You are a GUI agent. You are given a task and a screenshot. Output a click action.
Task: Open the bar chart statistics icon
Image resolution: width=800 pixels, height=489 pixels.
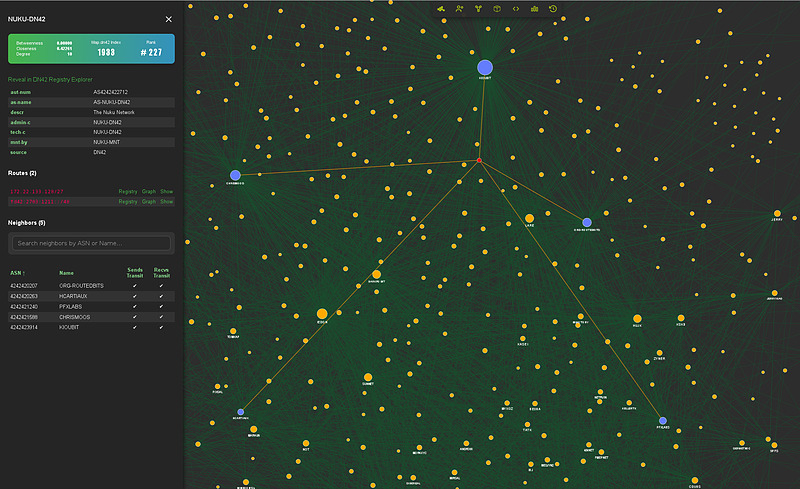coord(535,9)
